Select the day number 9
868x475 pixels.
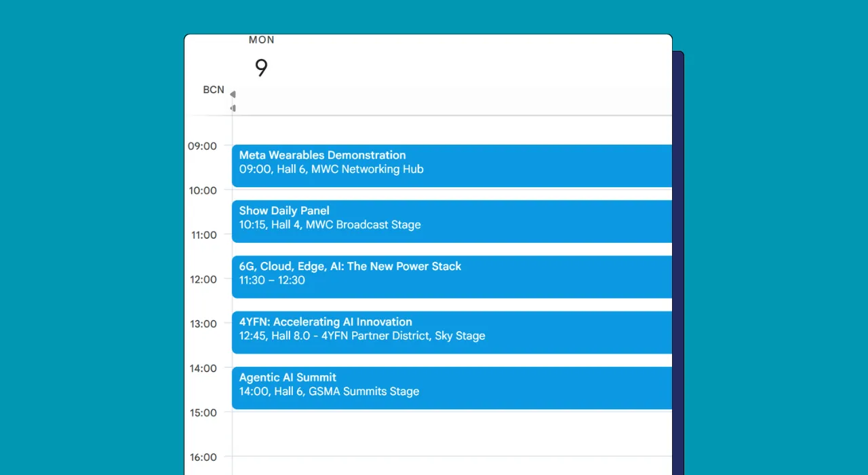point(261,67)
